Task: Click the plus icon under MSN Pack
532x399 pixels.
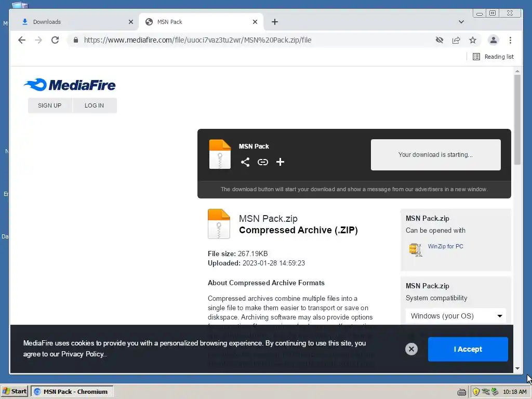Action: (x=280, y=162)
